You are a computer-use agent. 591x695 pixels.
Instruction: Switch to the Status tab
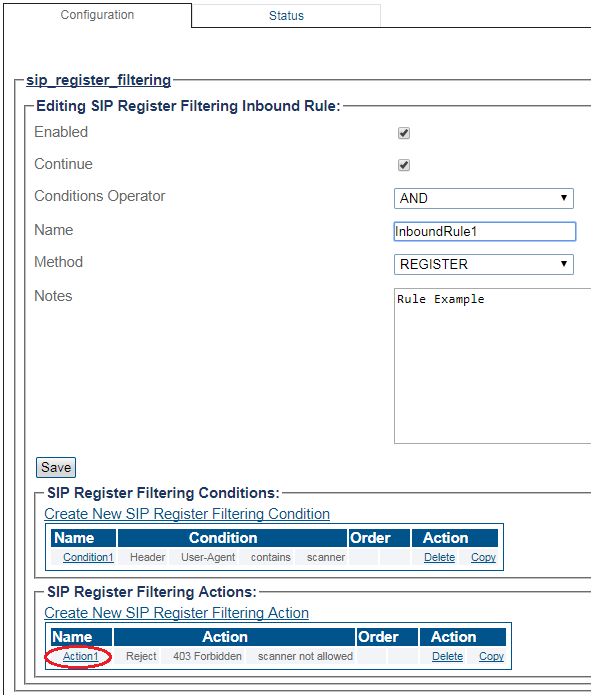[x=286, y=16]
